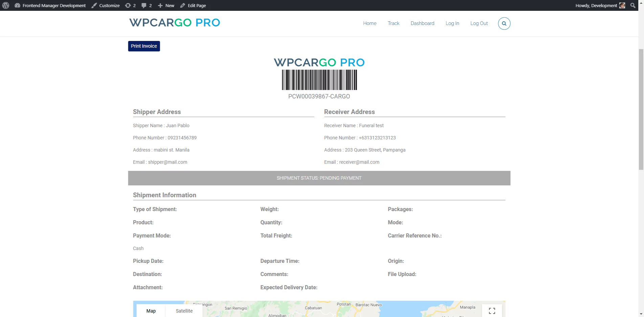Click the Carrier Reference No. label
Viewport: 644px width, 317px height.
415,235
